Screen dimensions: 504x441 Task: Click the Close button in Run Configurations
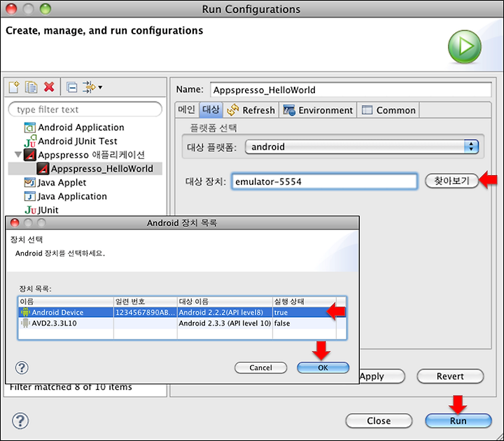379,421
